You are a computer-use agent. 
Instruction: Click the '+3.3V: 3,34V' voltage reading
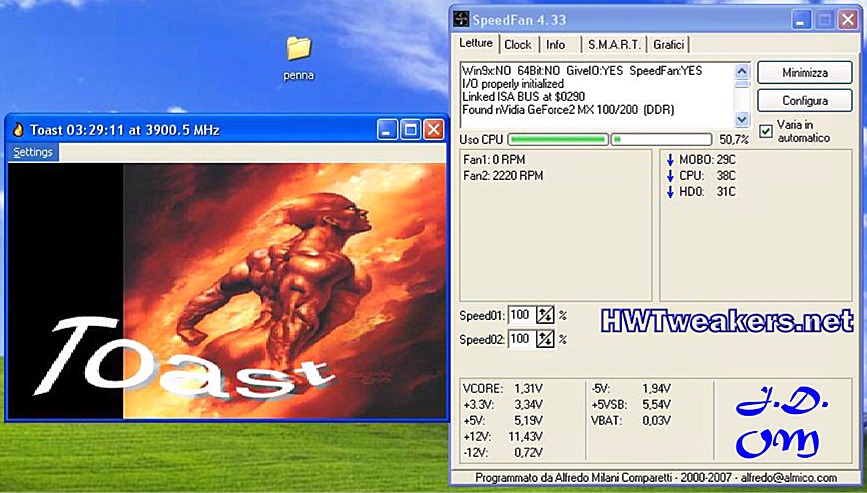(503, 405)
